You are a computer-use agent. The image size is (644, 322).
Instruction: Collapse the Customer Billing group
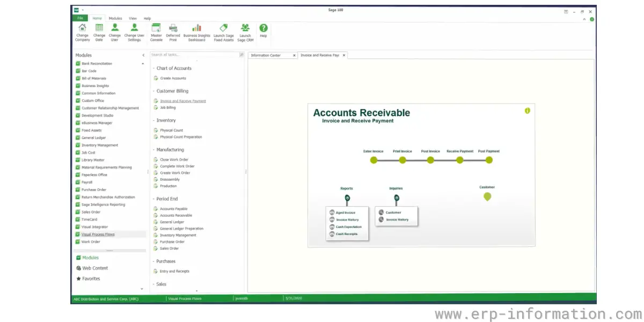[153, 91]
